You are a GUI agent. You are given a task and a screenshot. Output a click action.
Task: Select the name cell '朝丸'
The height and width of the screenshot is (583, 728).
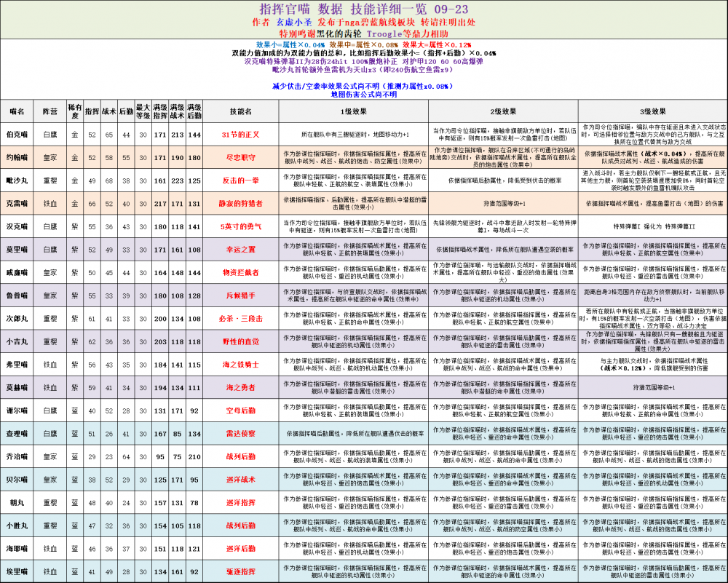(17, 503)
